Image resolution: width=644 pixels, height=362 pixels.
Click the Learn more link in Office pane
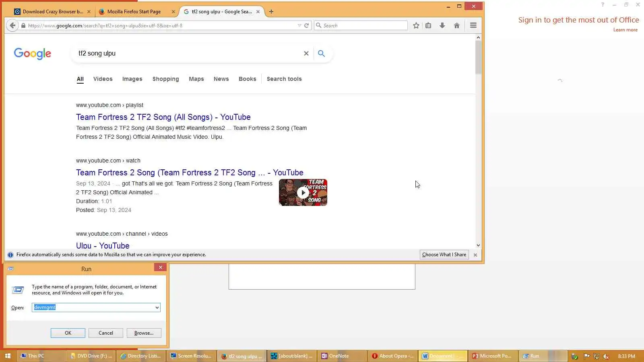625,30
